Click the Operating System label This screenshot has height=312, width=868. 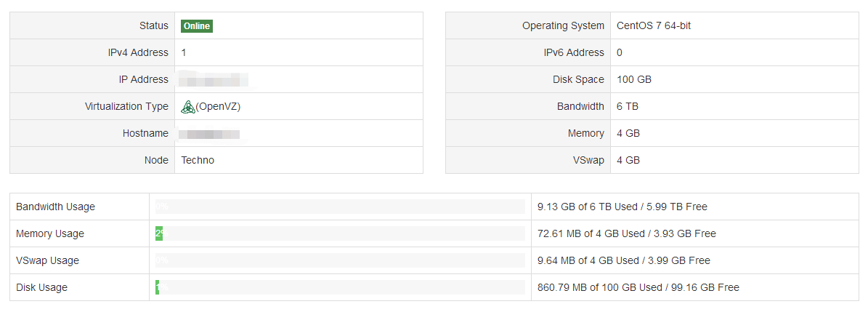[563, 26]
